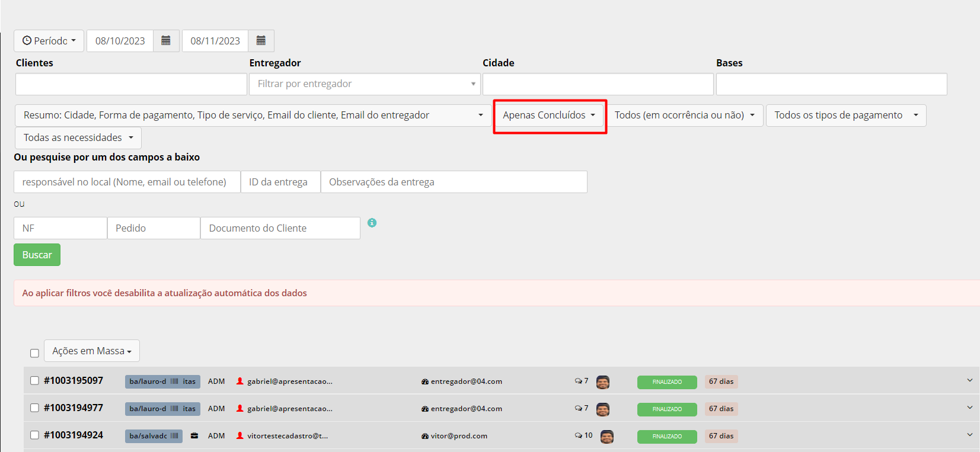Expand row #1003194977 with its chevron
The image size is (980, 452).
(970, 408)
